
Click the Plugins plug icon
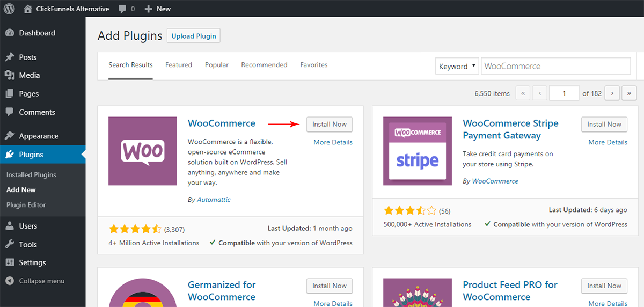10,155
